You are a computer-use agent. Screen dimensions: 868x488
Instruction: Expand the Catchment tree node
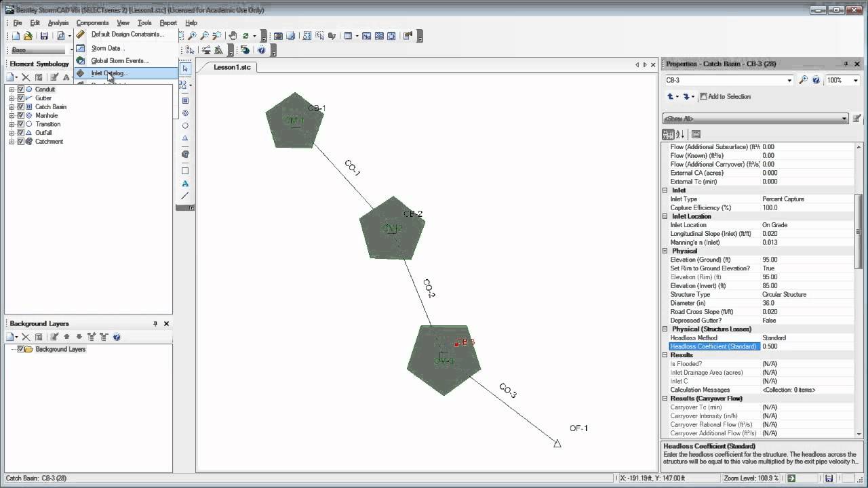point(12,142)
